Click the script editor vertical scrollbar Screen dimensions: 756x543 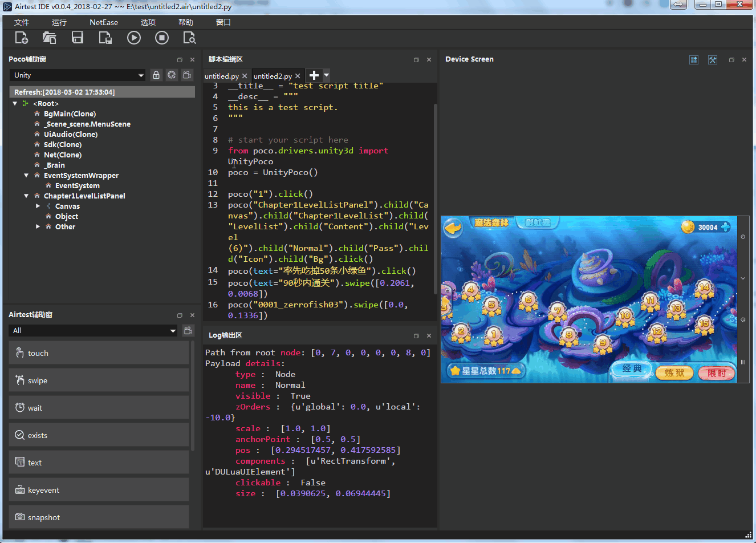pyautogui.click(x=436, y=198)
